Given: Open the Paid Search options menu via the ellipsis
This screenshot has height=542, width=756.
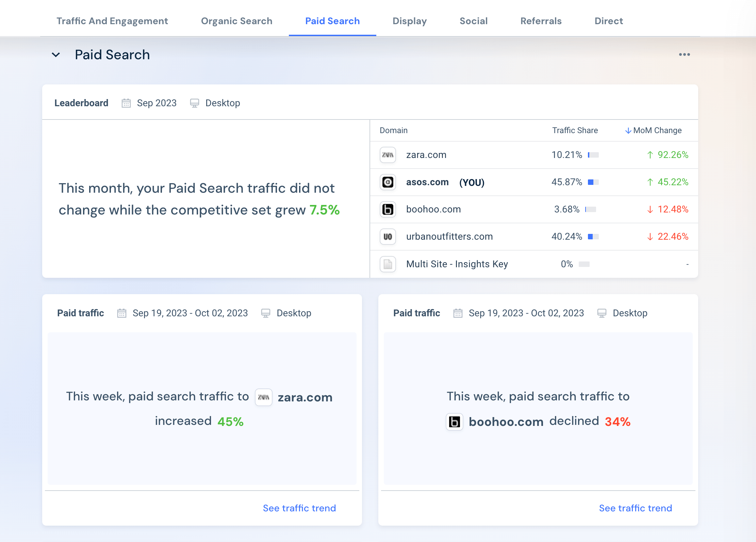Looking at the screenshot, I should click(685, 54).
